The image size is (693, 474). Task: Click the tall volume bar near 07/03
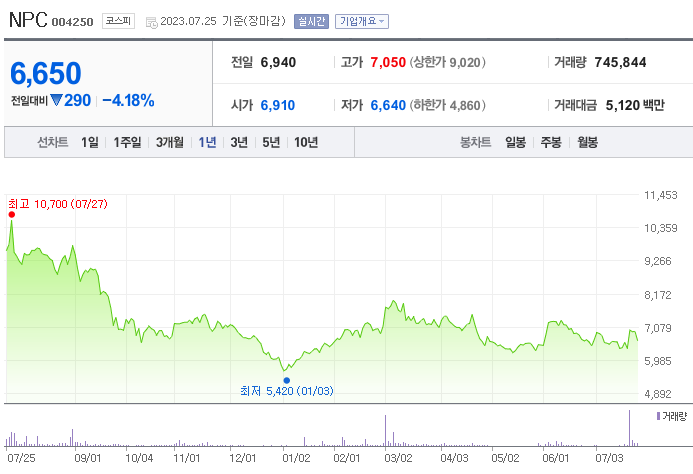click(x=629, y=428)
